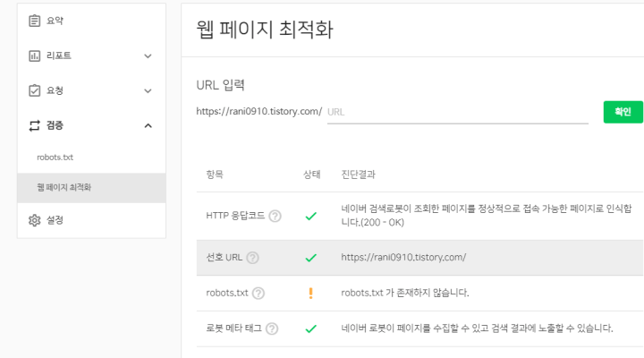Go to 설정 in the sidebar
The height and width of the screenshot is (358, 644).
point(55,220)
